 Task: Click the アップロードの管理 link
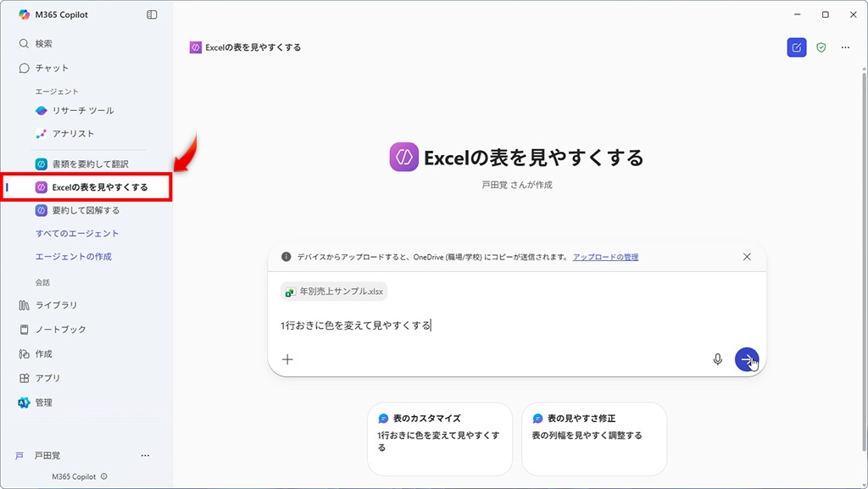pyautogui.click(x=605, y=257)
